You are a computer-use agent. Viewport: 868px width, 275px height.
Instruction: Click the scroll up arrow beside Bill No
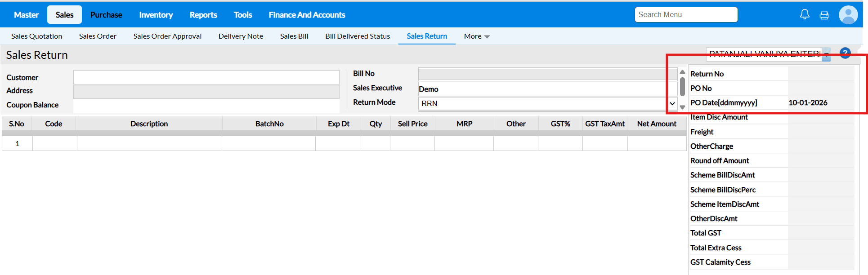pyautogui.click(x=682, y=72)
